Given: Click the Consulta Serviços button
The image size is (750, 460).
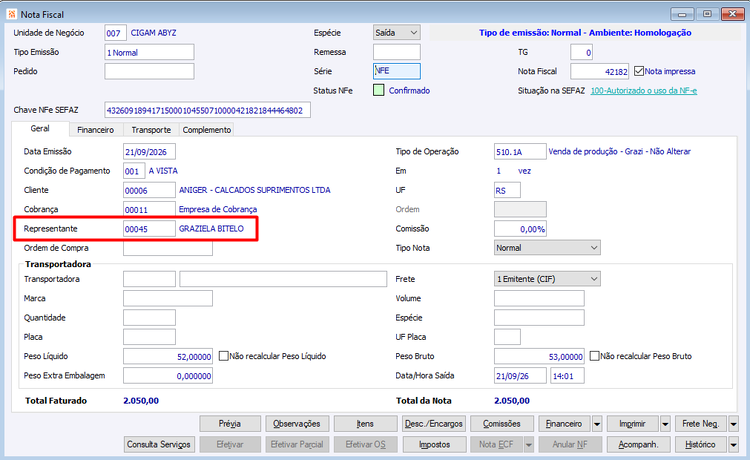Looking at the screenshot, I should (159, 444).
